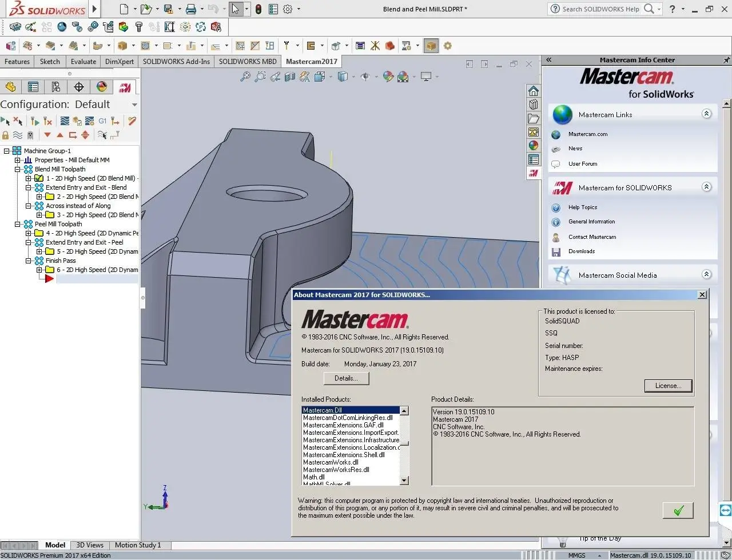Toggle the lock operations padlock icon
This screenshot has height=560, width=732.
pyautogui.click(x=5, y=135)
